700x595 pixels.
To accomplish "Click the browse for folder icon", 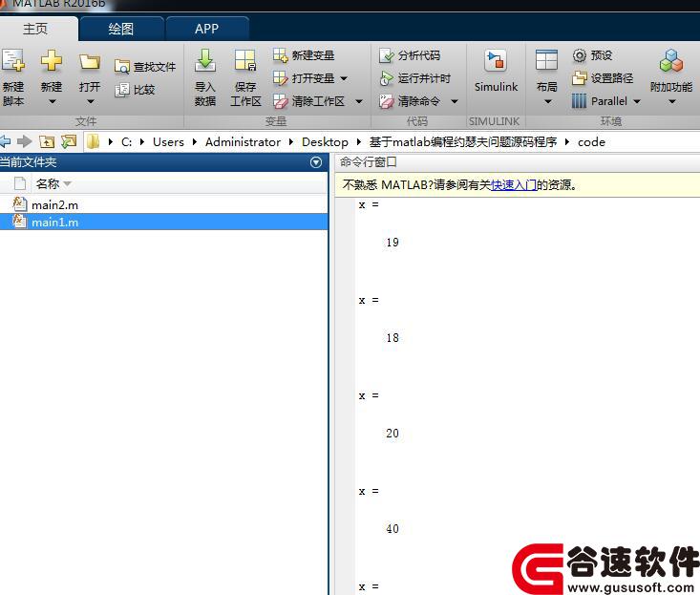I will [69, 142].
